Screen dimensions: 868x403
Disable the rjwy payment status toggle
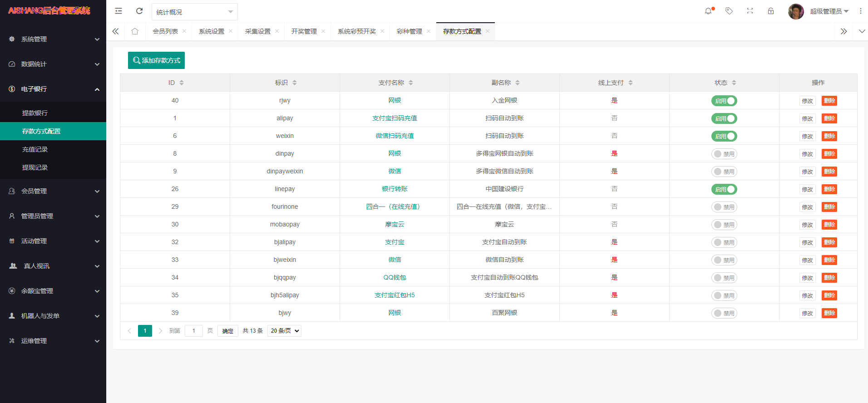tap(724, 101)
